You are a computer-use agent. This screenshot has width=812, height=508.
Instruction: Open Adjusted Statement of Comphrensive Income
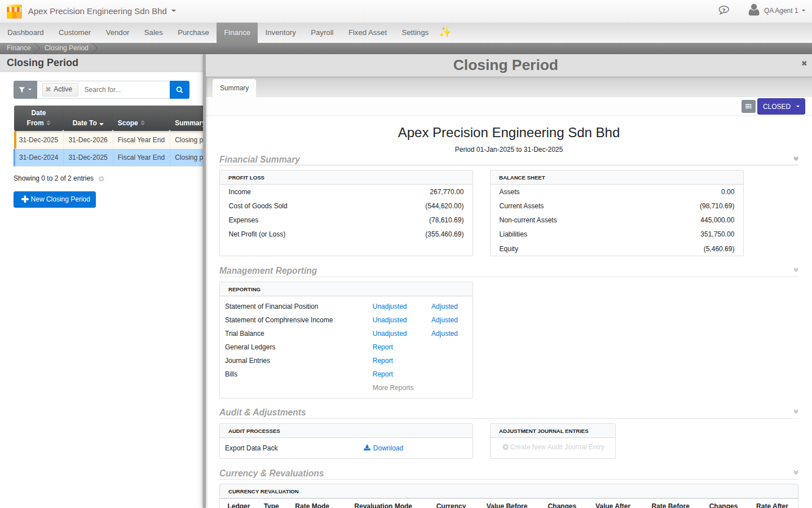(x=444, y=320)
